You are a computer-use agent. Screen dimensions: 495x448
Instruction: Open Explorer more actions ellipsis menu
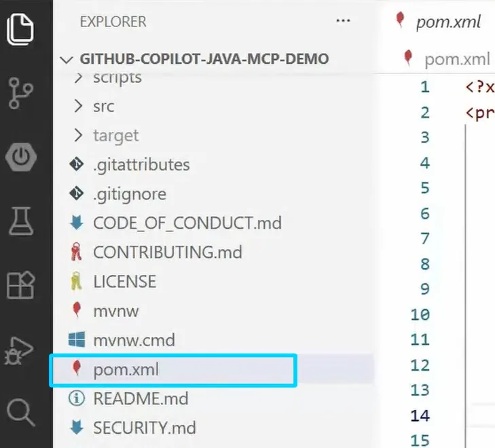pos(343,21)
